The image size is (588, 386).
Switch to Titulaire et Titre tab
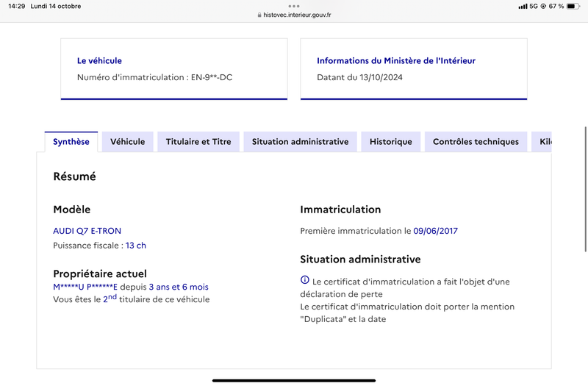(198, 142)
